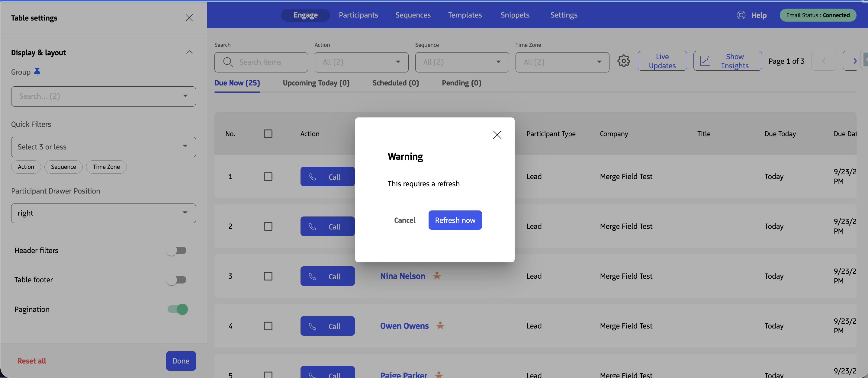
Task: Check the row 5 checkbox
Action: [x=268, y=375]
